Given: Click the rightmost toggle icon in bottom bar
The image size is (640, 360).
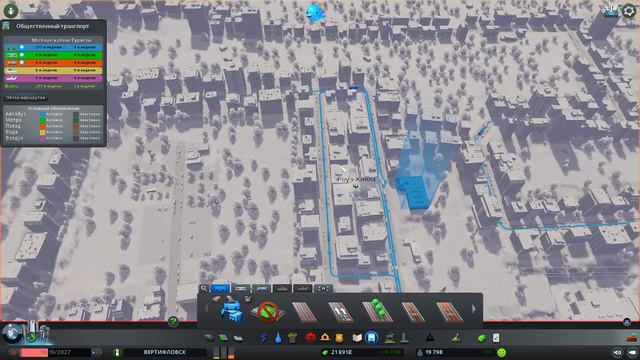Looking at the screenshot, I should (x=632, y=352).
